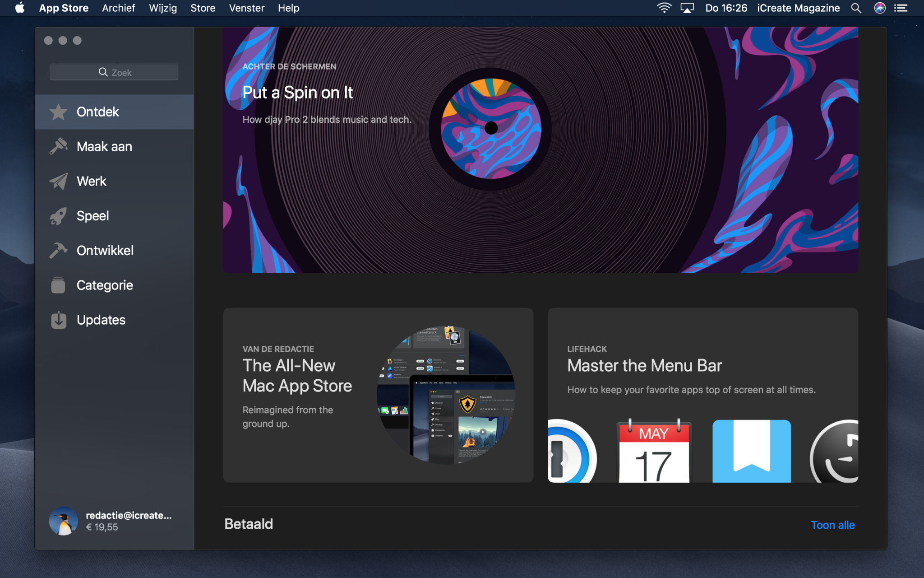924x578 pixels.
Task: Open the Wijzig menu
Action: [162, 8]
